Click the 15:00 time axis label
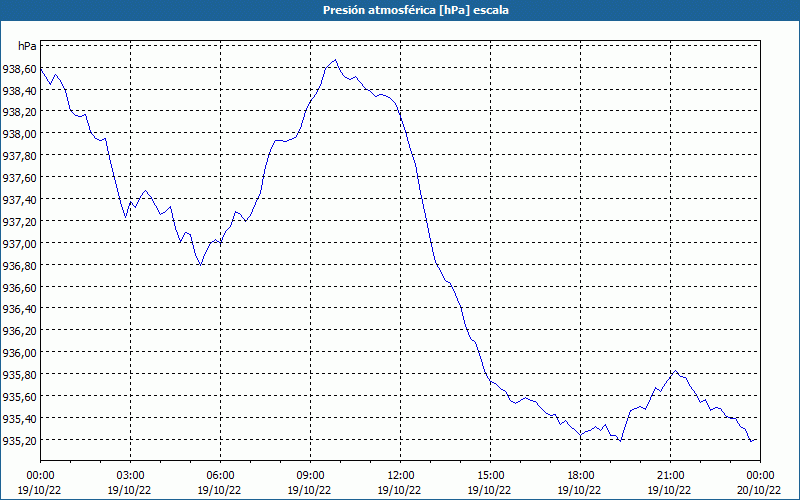800x500 pixels. pyautogui.click(x=490, y=476)
